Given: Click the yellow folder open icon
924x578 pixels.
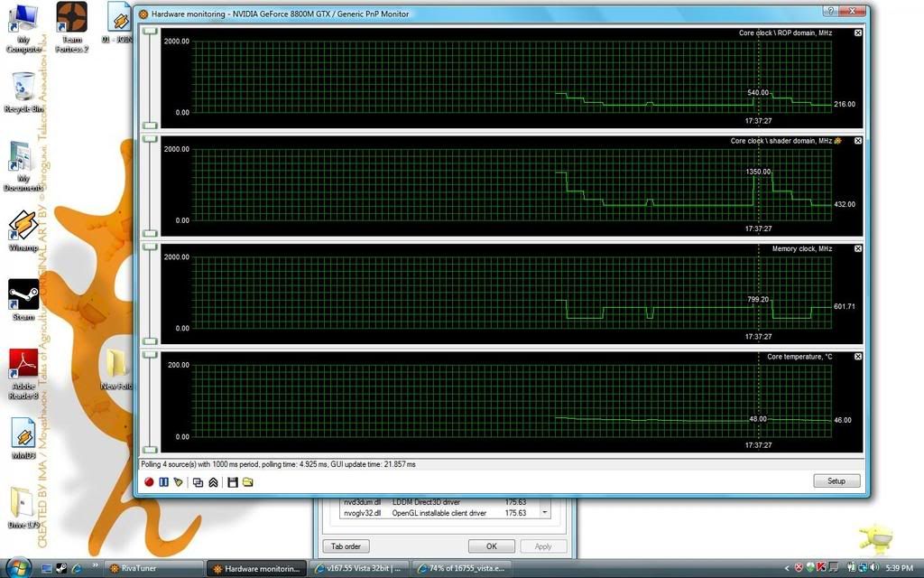Looking at the screenshot, I should [248, 482].
